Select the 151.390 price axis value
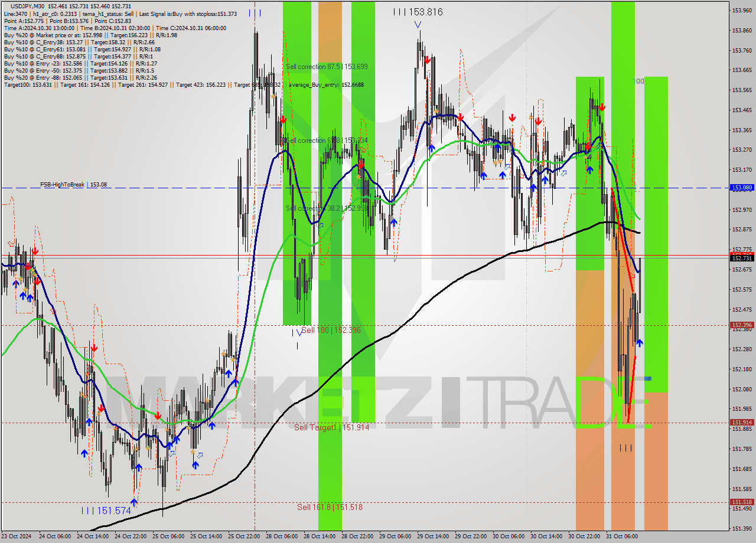756x543 pixels. coord(742,529)
